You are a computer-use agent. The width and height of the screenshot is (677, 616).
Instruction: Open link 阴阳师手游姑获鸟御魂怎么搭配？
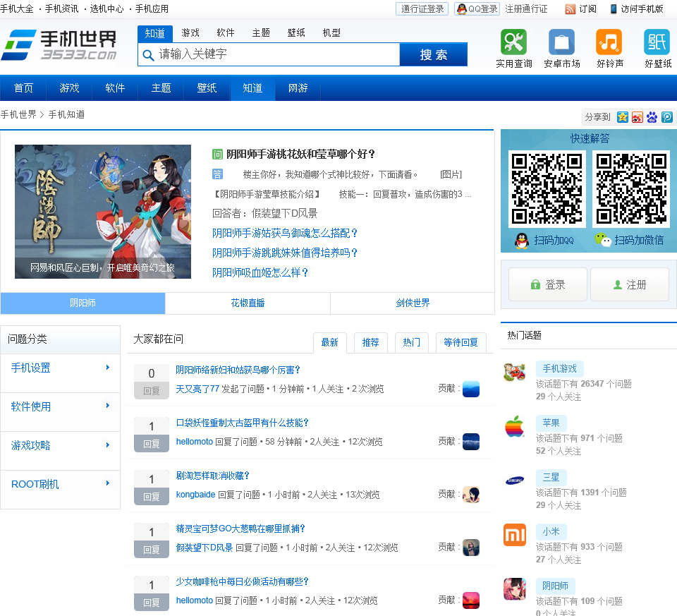285,234
